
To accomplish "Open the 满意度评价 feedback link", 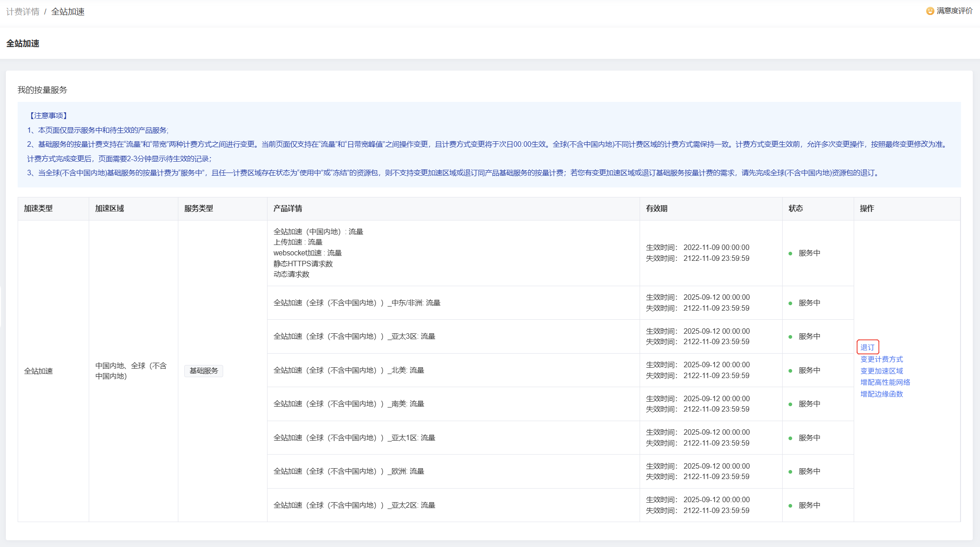I will (x=954, y=11).
